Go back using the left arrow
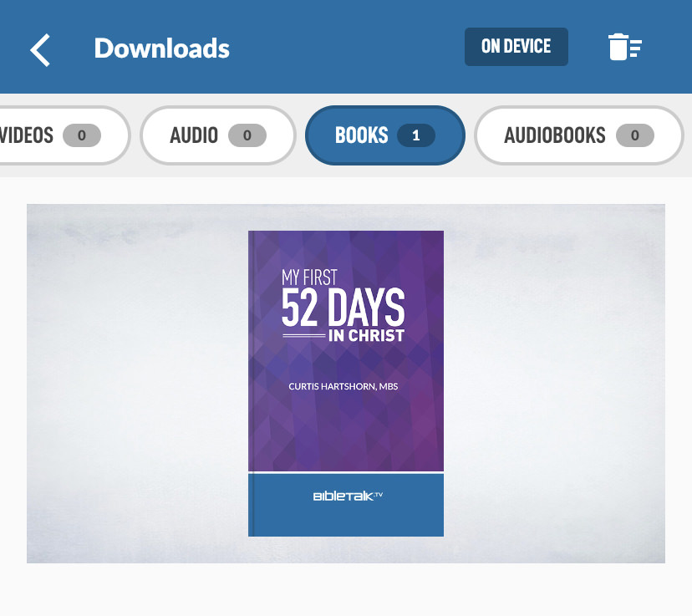Image resolution: width=692 pixels, height=616 pixels. 40,50
